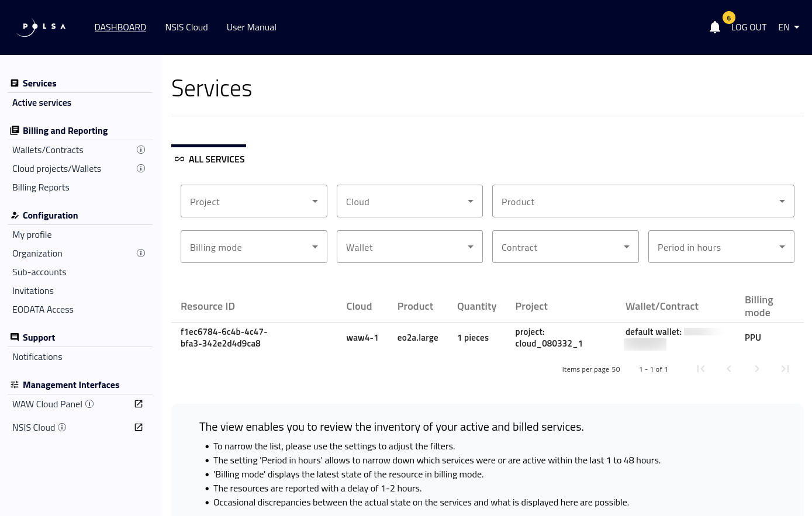Expand the Project filter dropdown
Image resolution: width=812 pixels, height=516 pixels.
(x=254, y=201)
